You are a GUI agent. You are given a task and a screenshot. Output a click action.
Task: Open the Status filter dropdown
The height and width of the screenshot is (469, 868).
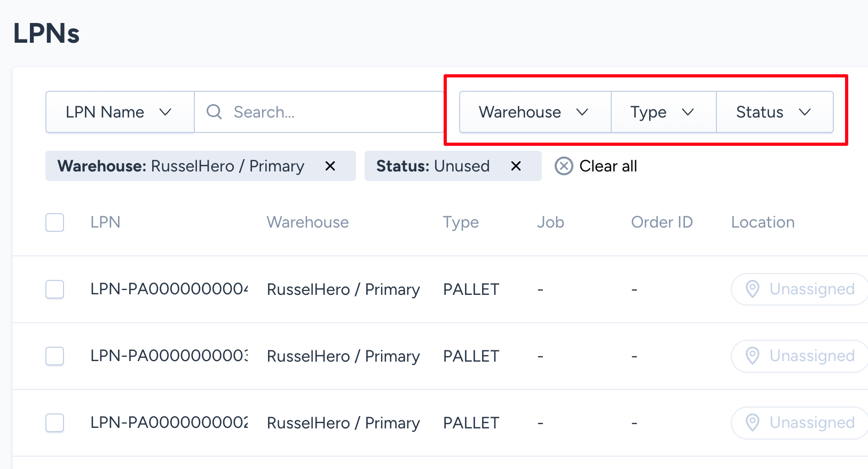point(775,112)
